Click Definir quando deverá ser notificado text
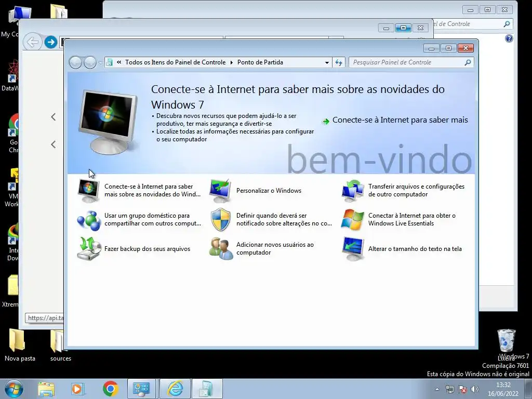Screen dimensions: 532x399 click(x=284, y=220)
